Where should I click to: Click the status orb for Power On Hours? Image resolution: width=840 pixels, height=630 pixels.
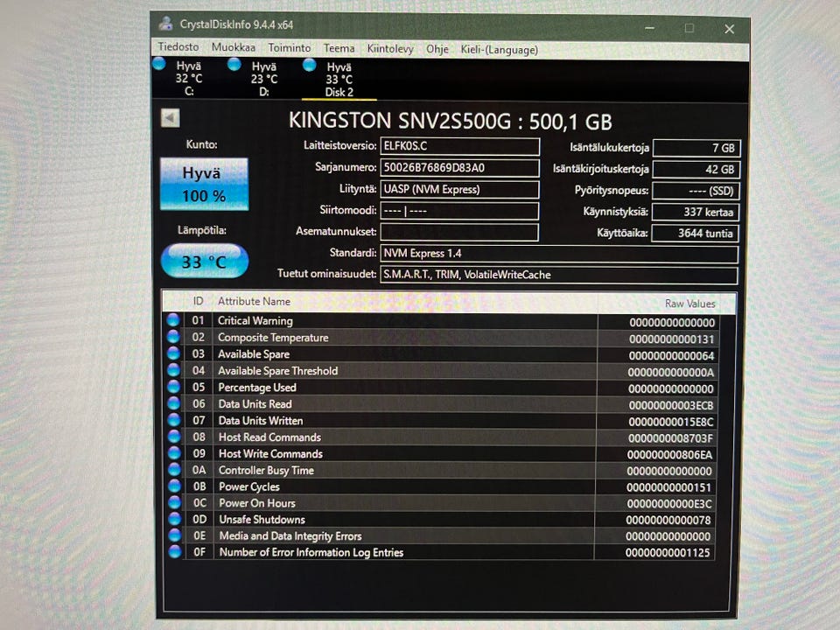pos(175,502)
